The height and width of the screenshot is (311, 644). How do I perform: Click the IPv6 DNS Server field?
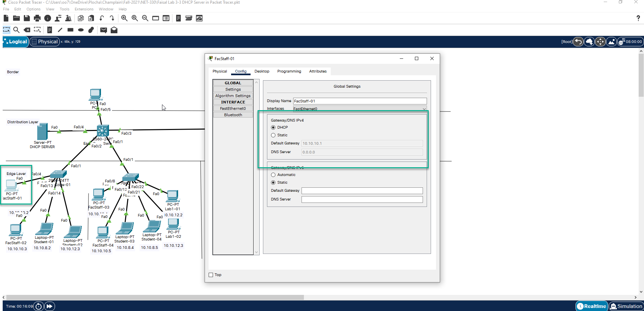[362, 199]
